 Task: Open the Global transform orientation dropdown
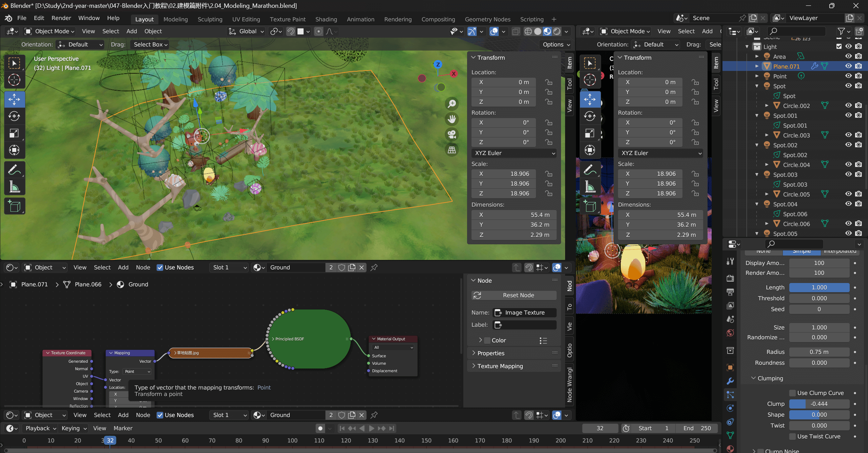(247, 32)
